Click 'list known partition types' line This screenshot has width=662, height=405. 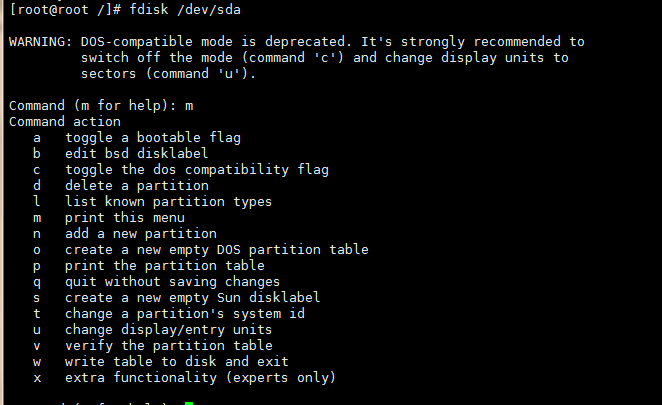tap(153, 202)
